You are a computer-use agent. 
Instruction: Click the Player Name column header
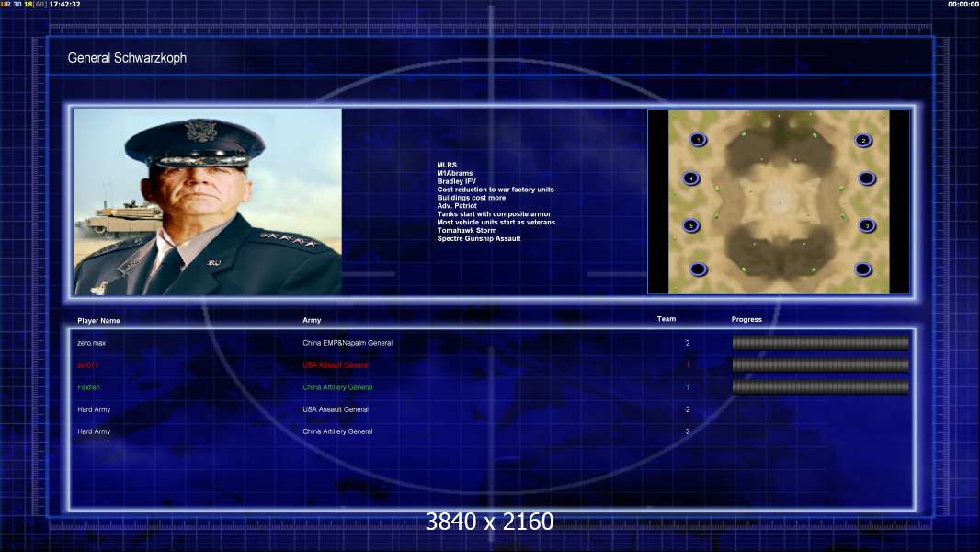[x=98, y=321]
